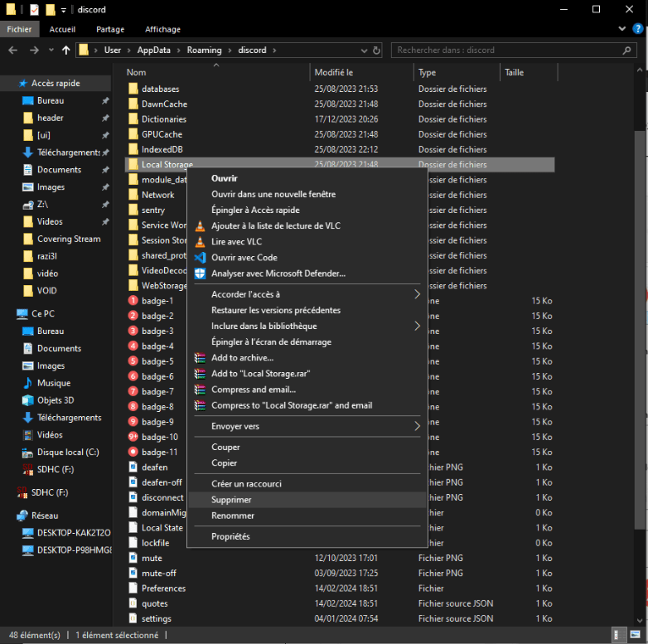Expand the 'Accorder l'accès à' submenu
Image resolution: width=648 pixels, height=644 pixels.
[417, 294]
